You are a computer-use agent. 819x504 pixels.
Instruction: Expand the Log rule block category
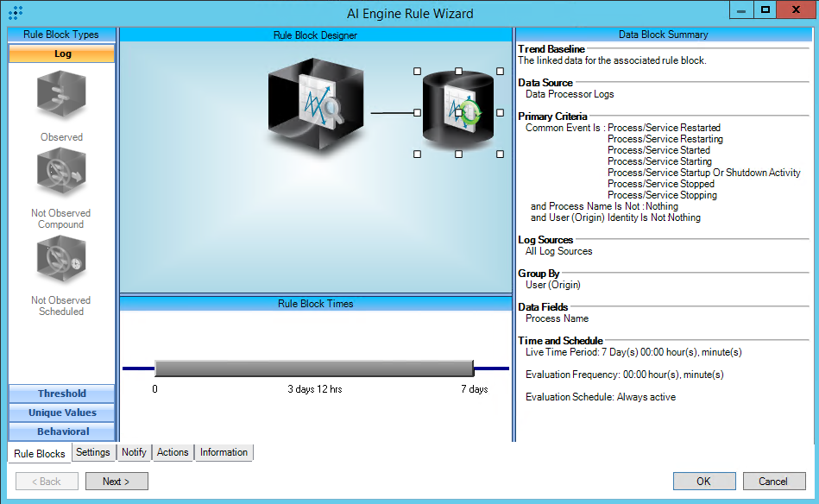(61, 54)
